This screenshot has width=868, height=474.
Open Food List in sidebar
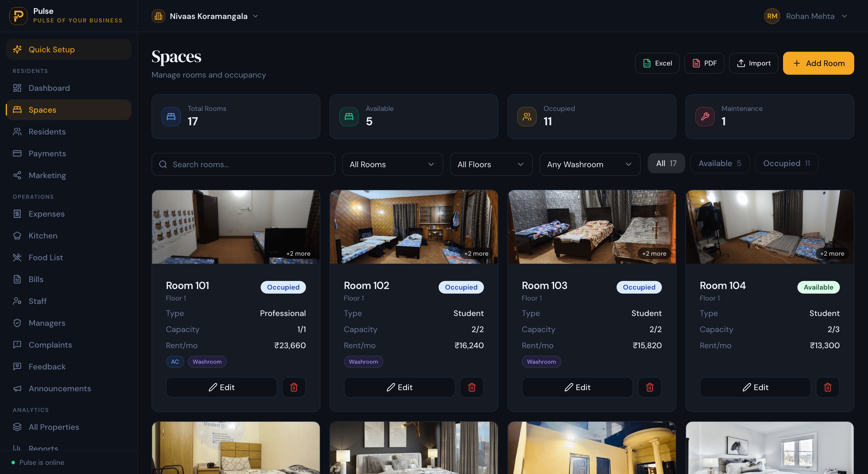[69, 258]
